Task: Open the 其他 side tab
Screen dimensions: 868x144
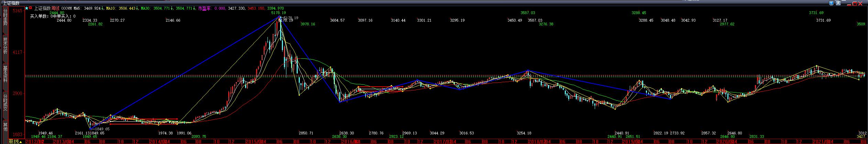Action: coord(5,127)
